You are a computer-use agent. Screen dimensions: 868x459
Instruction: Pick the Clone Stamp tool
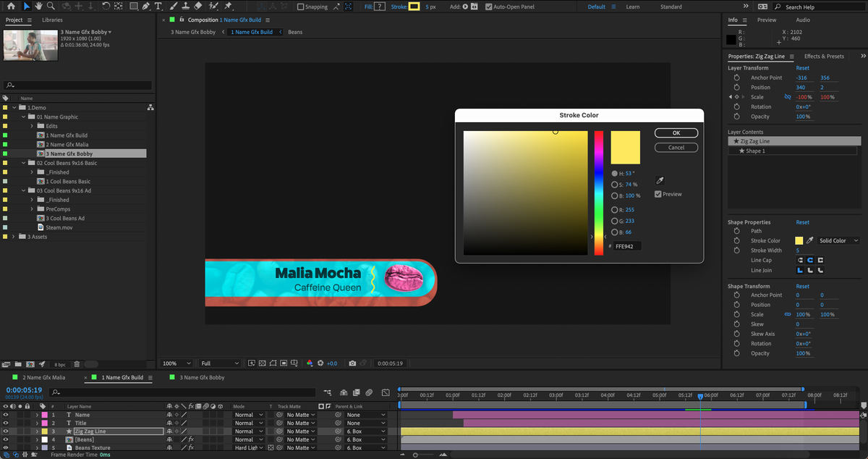185,7
